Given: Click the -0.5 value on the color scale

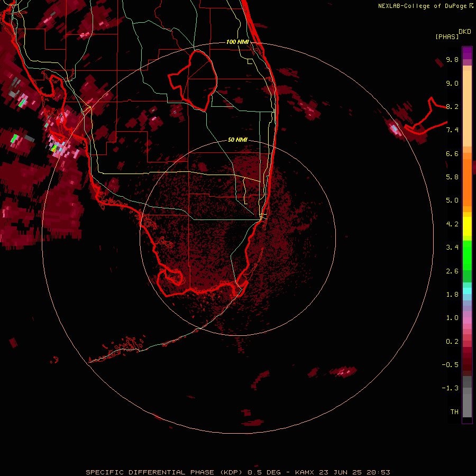Looking at the screenshot, I should point(450,365).
